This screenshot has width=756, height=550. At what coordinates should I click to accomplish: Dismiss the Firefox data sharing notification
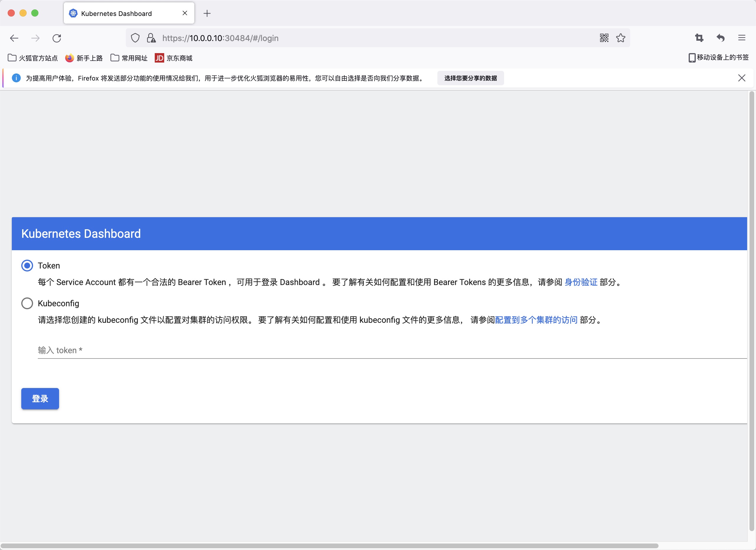[x=742, y=78]
